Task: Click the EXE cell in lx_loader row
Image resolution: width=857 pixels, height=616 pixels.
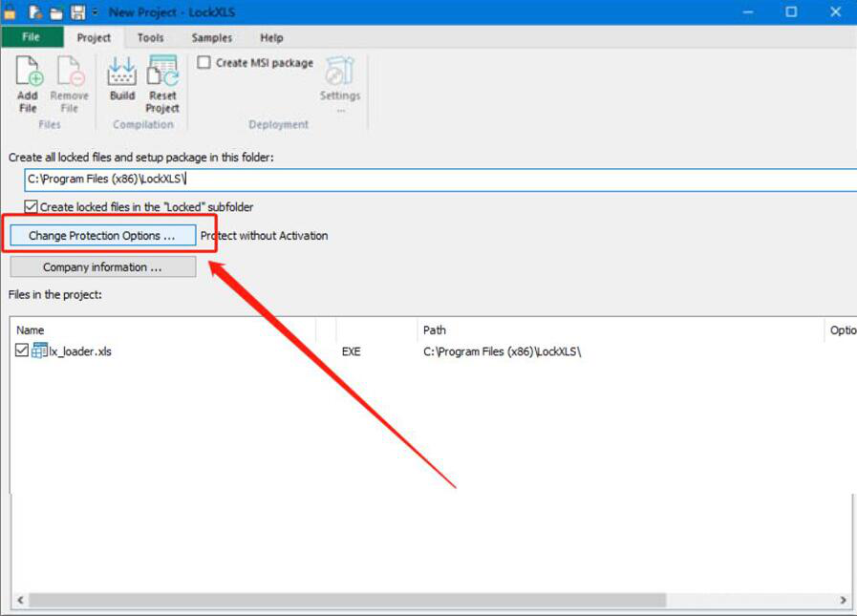Action: [x=351, y=351]
